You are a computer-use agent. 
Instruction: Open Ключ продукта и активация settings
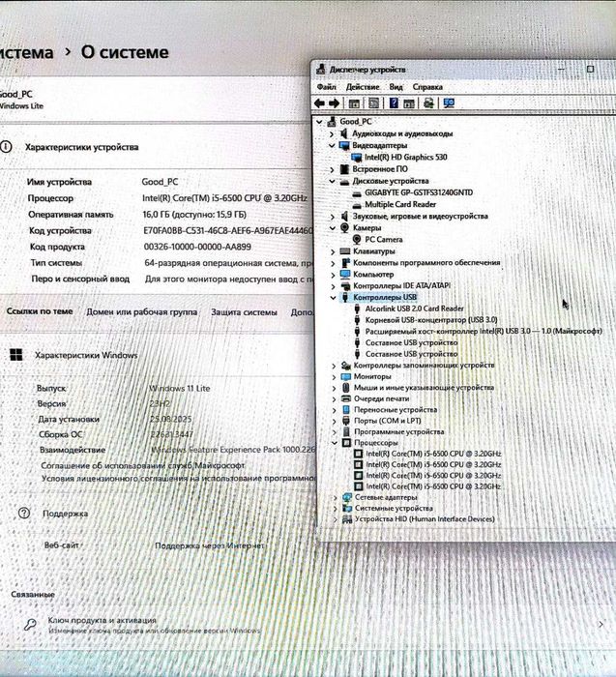click(308, 625)
